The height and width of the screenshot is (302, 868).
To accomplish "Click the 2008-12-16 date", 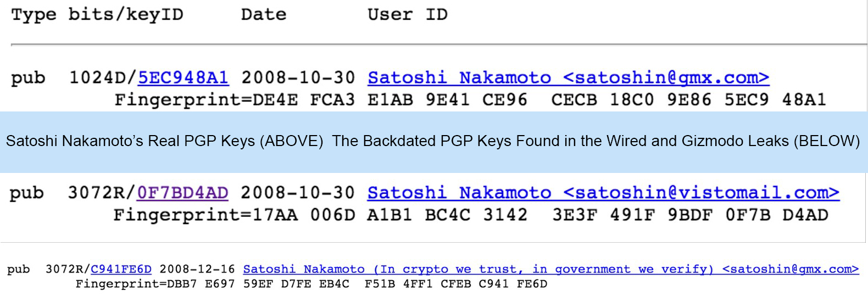I will [x=197, y=270].
